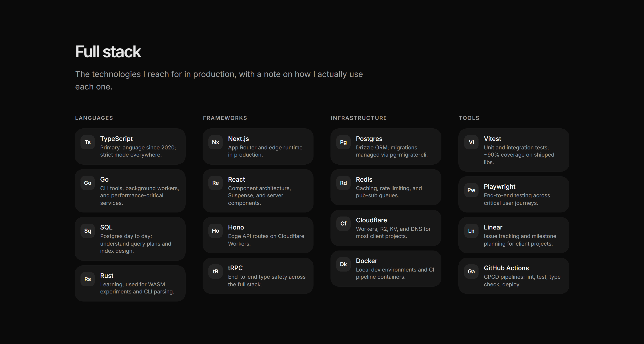
Task: Click "Primary language since 2020" description
Action: pyautogui.click(x=138, y=151)
